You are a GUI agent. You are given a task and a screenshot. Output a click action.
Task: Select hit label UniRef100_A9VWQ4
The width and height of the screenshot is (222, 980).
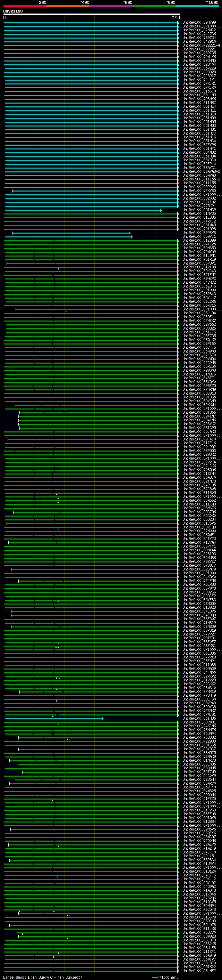[199, 359]
